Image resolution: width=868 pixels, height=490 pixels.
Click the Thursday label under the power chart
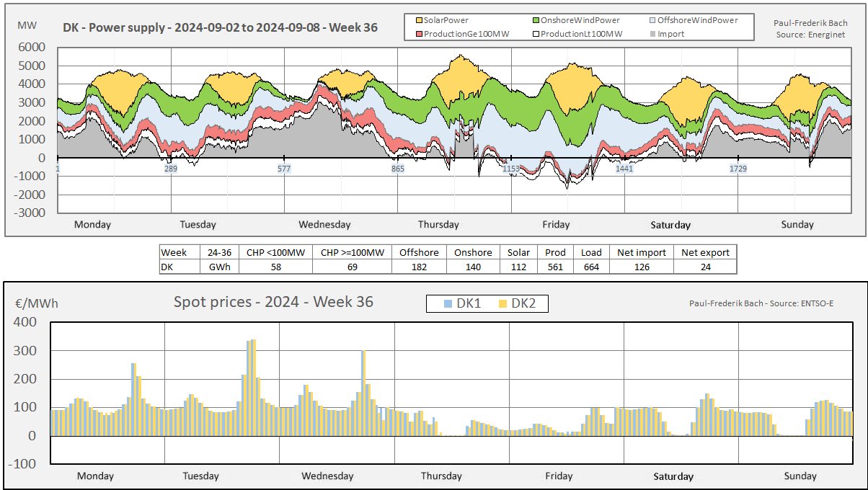click(438, 225)
